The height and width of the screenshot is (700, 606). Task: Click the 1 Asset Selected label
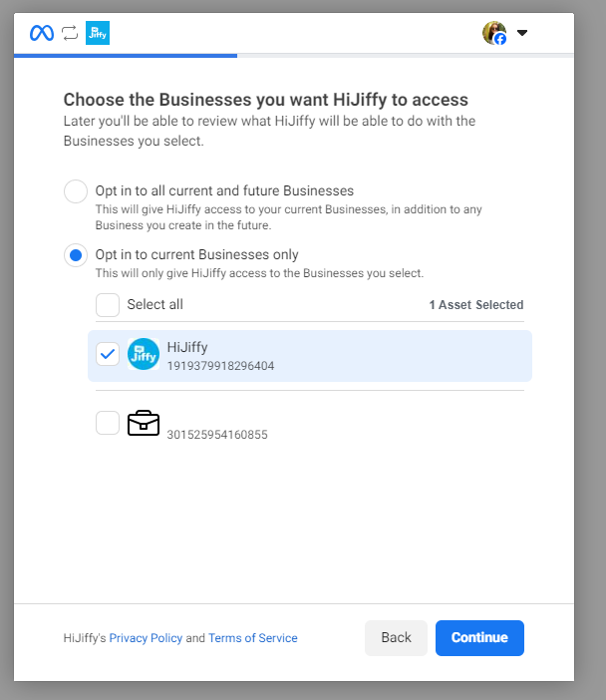coord(476,305)
